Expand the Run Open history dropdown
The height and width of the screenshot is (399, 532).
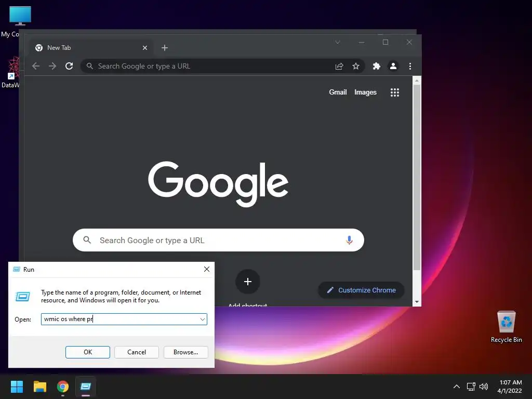203,320
